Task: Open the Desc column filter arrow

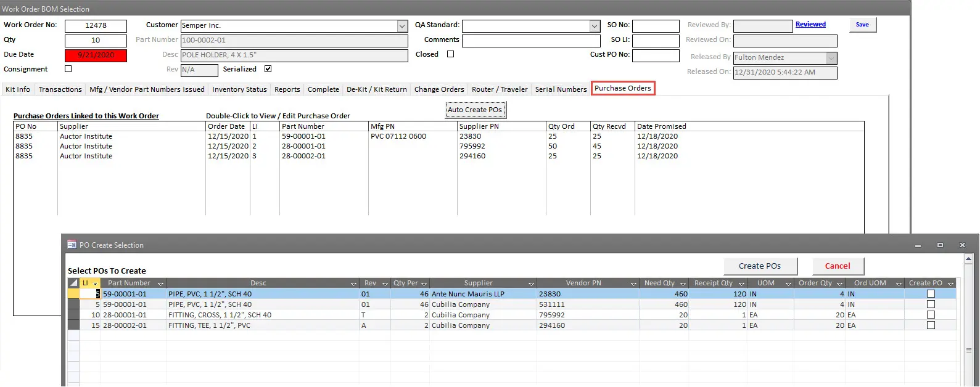Action: click(x=353, y=284)
